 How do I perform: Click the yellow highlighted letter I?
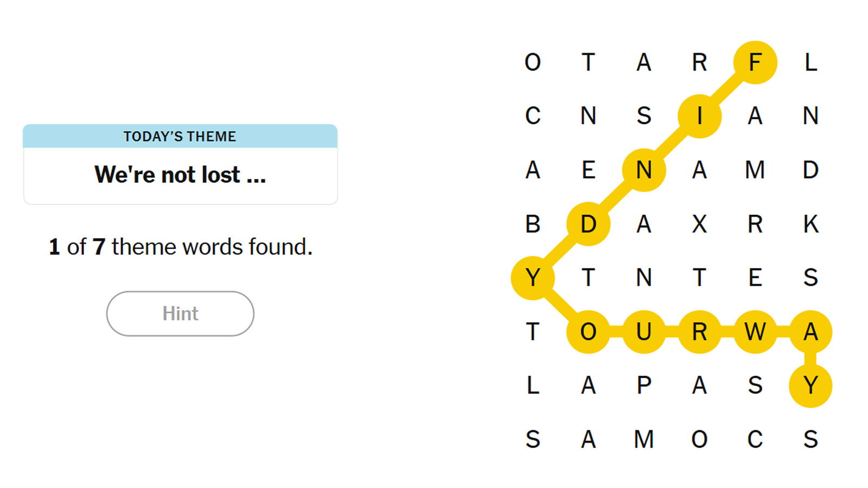(699, 116)
